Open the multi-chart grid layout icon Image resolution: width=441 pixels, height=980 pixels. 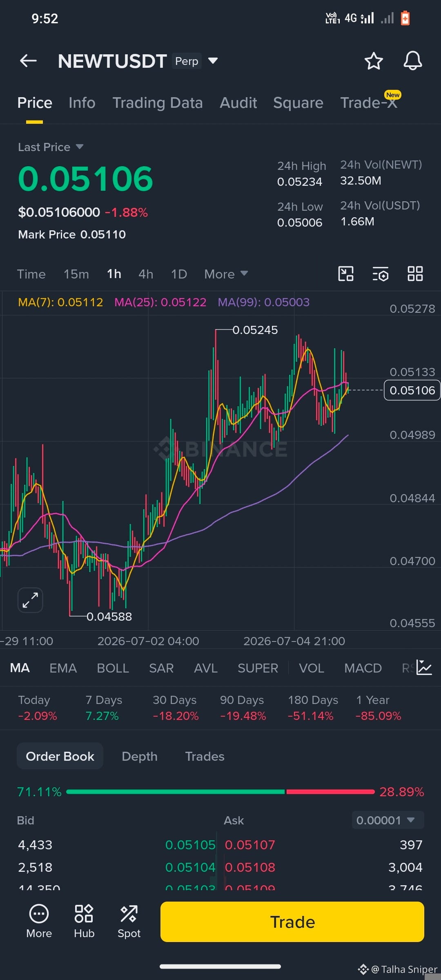[x=415, y=274]
